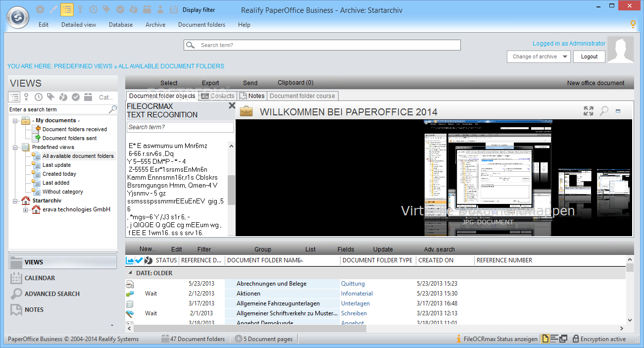Click the clock icon in top toolbar
The image size is (644, 348).
(94, 9)
